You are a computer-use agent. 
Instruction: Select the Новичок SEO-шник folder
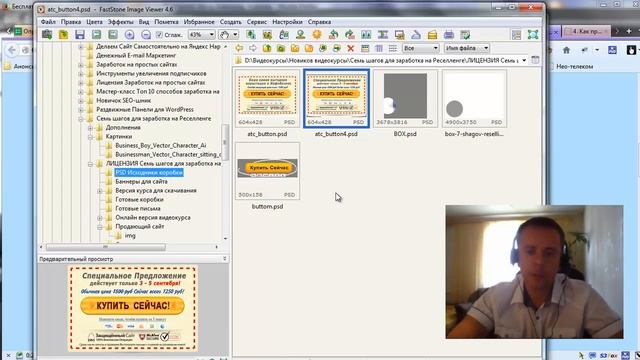pyautogui.click(x=123, y=100)
